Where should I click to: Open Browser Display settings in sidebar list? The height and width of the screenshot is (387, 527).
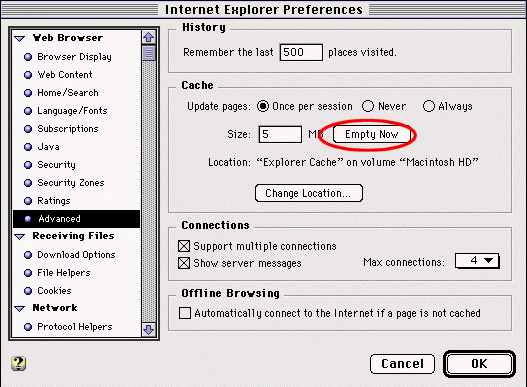coord(74,57)
